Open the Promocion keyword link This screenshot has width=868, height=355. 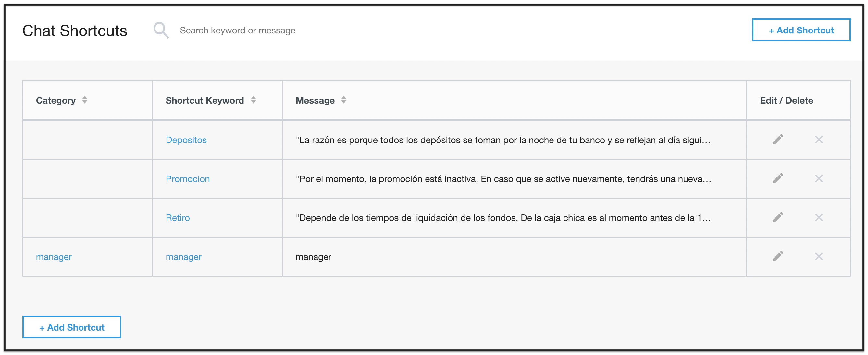pyautogui.click(x=188, y=179)
